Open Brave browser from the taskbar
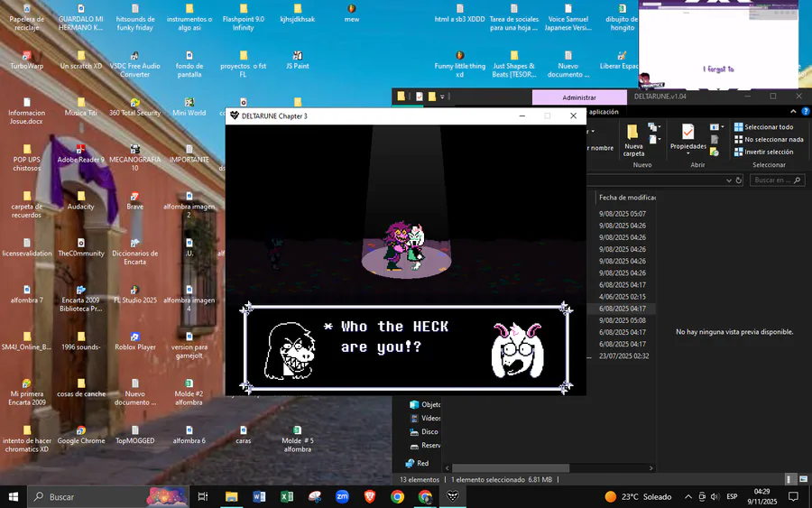Viewport: 812px width, 508px height. click(x=370, y=496)
